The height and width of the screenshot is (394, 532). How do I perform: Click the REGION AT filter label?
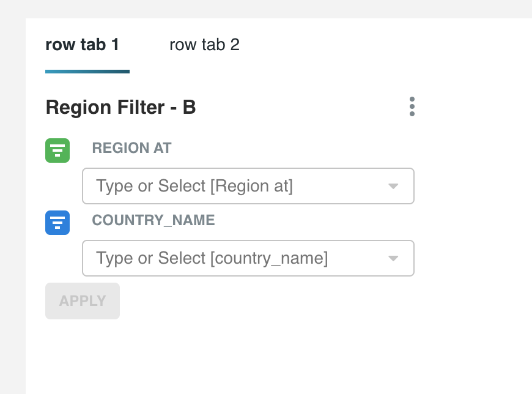tap(131, 148)
